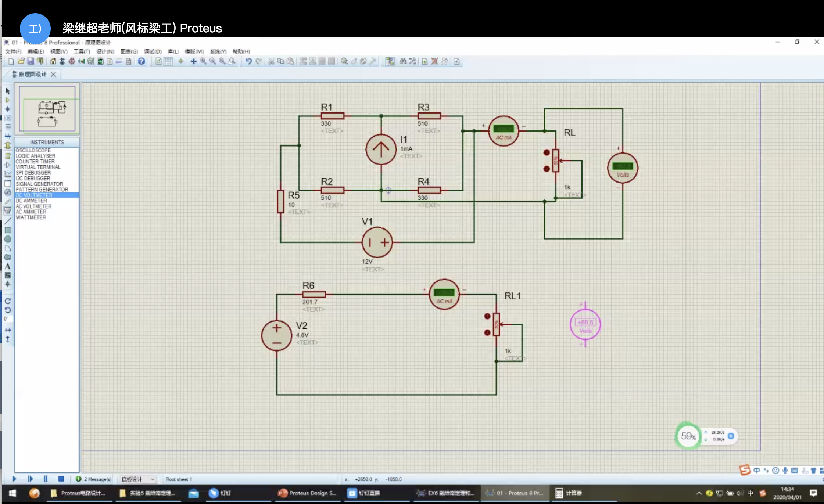The image size is (824, 504).
Task: Click the I1 current source component
Action: pos(381,149)
